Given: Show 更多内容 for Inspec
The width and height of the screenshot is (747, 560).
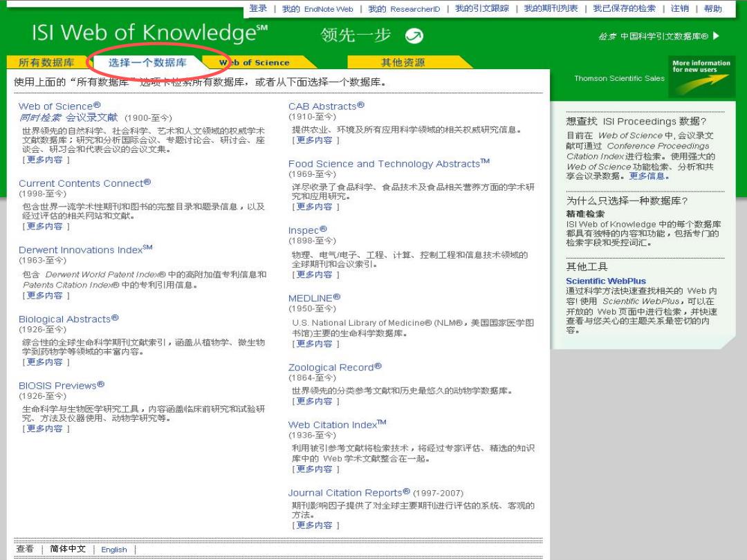Looking at the screenshot, I should (x=315, y=274).
